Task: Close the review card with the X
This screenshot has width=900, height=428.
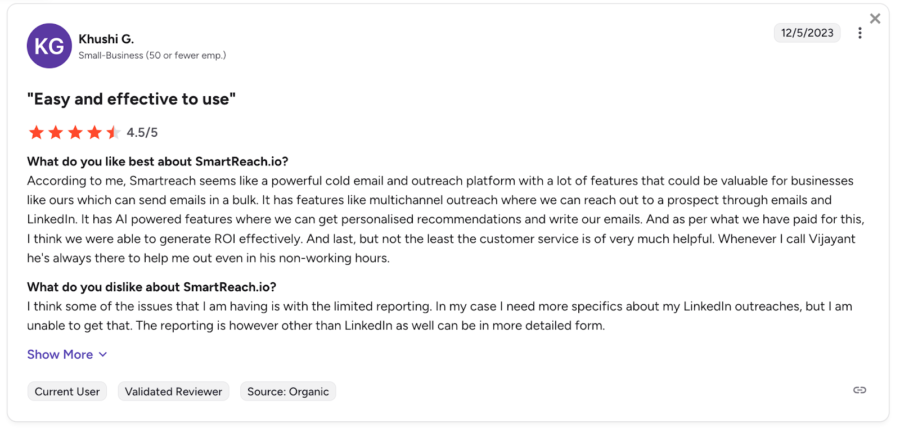Action: (875, 19)
